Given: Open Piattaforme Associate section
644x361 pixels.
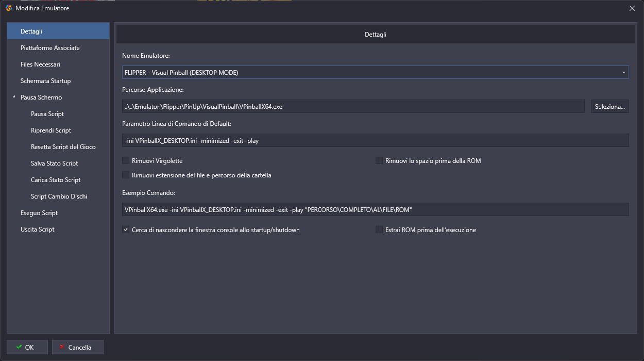Looking at the screenshot, I should (50, 48).
